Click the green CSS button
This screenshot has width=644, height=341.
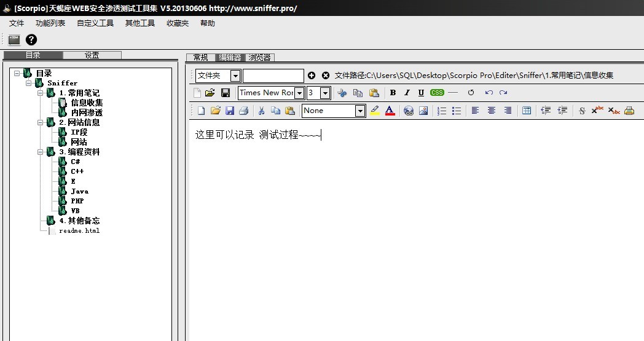click(x=437, y=93)
